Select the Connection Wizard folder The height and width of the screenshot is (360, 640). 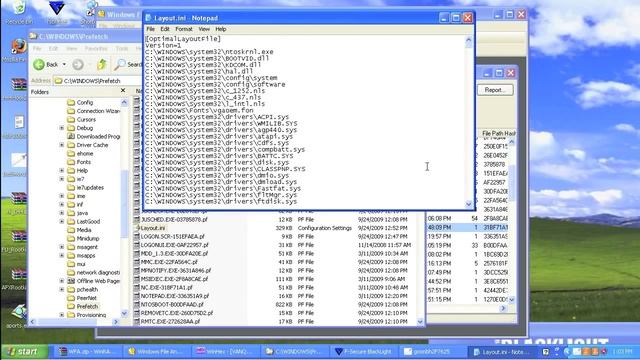click(x=98, y=111)
